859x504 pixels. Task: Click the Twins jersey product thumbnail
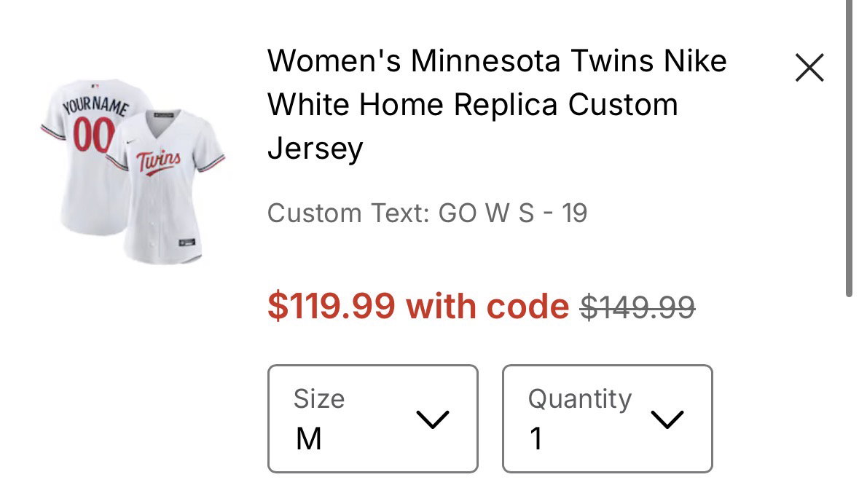coord(133,171)
